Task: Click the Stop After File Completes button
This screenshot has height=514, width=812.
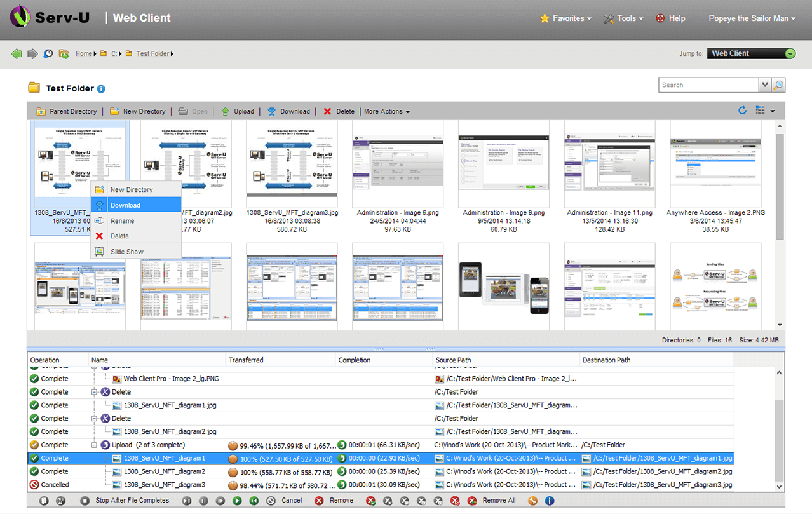Action: click(125, 501)
